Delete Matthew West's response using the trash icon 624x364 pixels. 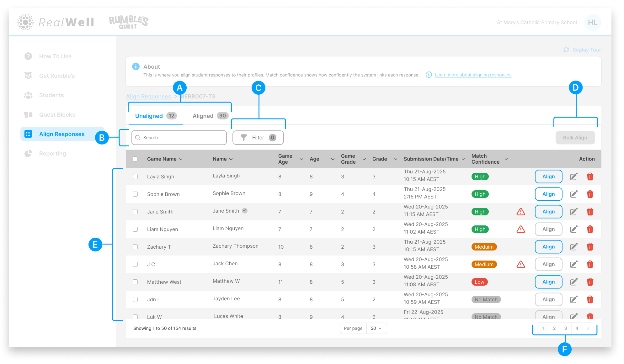pos(590,282)
